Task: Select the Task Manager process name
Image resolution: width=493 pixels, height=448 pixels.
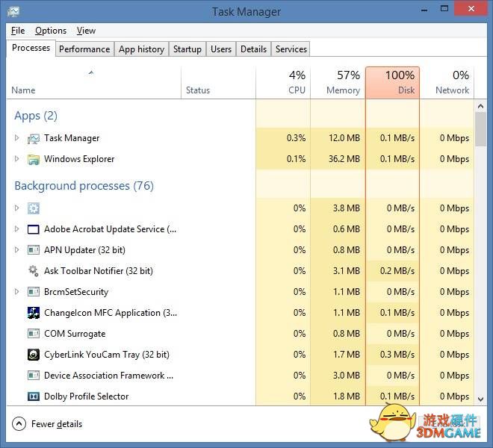Action: pyautogui.click(x=72, y=138)
